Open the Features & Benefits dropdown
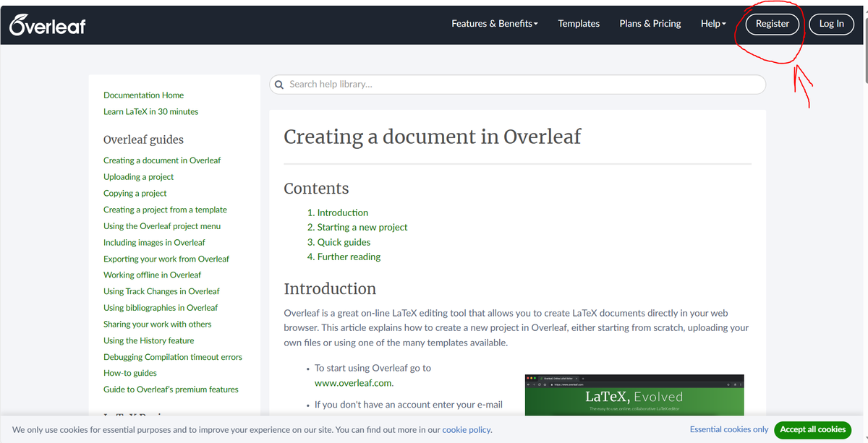 (495, 24)
